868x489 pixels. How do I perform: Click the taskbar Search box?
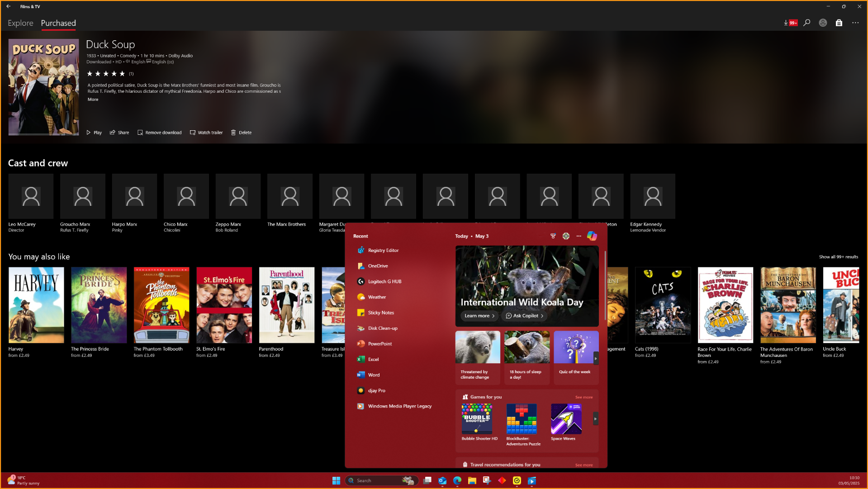tap(382, 480)
